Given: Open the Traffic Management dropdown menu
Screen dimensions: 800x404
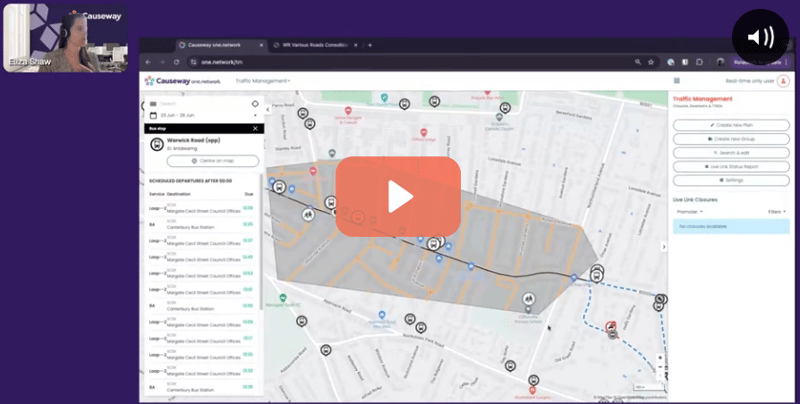Looking at the screenshot, I should [263, 80].
